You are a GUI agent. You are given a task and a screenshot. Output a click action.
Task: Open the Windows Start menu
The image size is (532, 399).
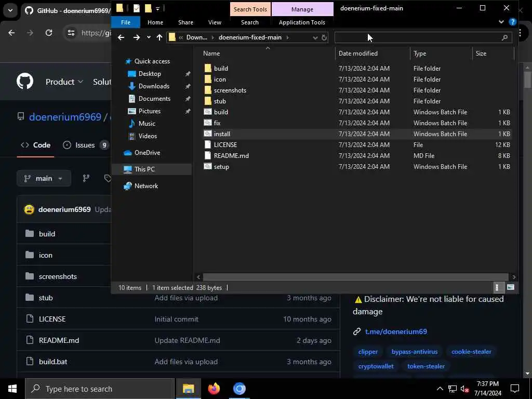[12, 389]
